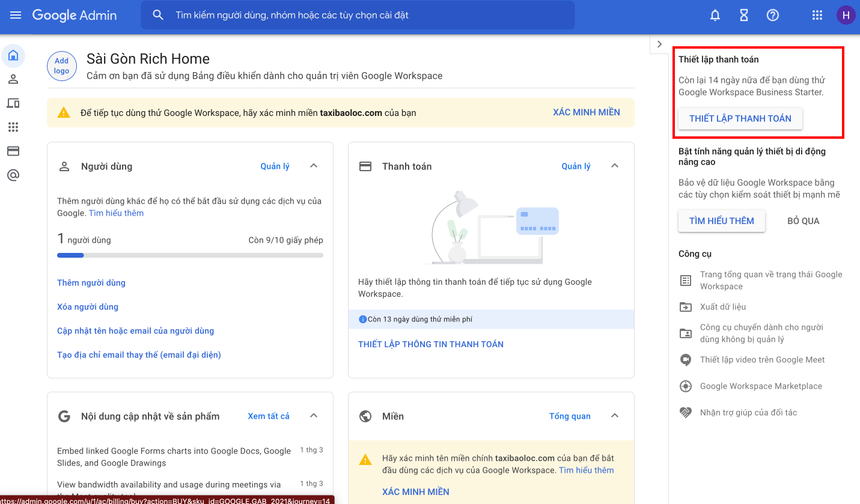Click Tổng quan in Miền card

[x=570, y=416]
